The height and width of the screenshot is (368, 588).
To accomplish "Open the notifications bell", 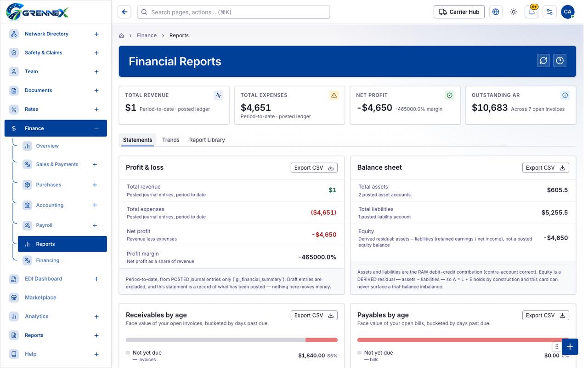I will click(x=531, y=12).
